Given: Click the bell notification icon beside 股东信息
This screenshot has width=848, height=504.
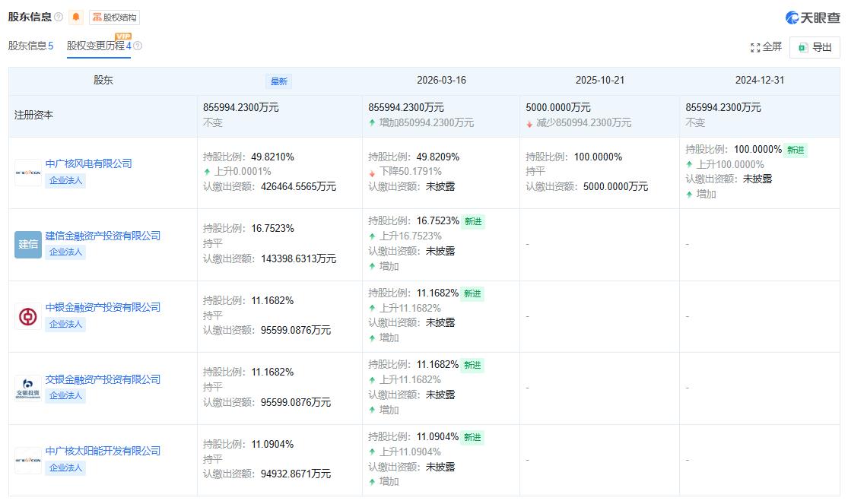Looking at the screenshot, I should (x=75, y=17).
